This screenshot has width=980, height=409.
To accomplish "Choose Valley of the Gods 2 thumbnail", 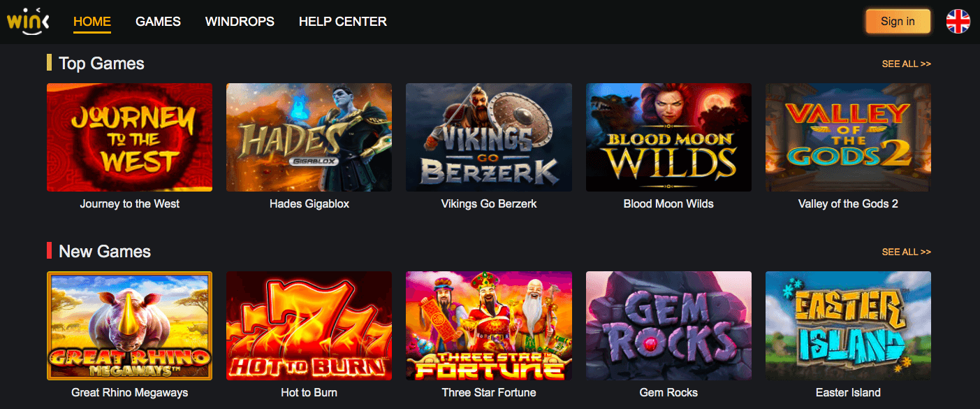I will (x=848, y=137).
